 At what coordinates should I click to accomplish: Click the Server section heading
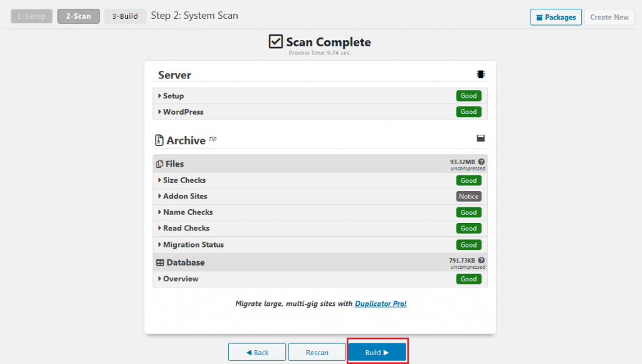pos(174,75)
